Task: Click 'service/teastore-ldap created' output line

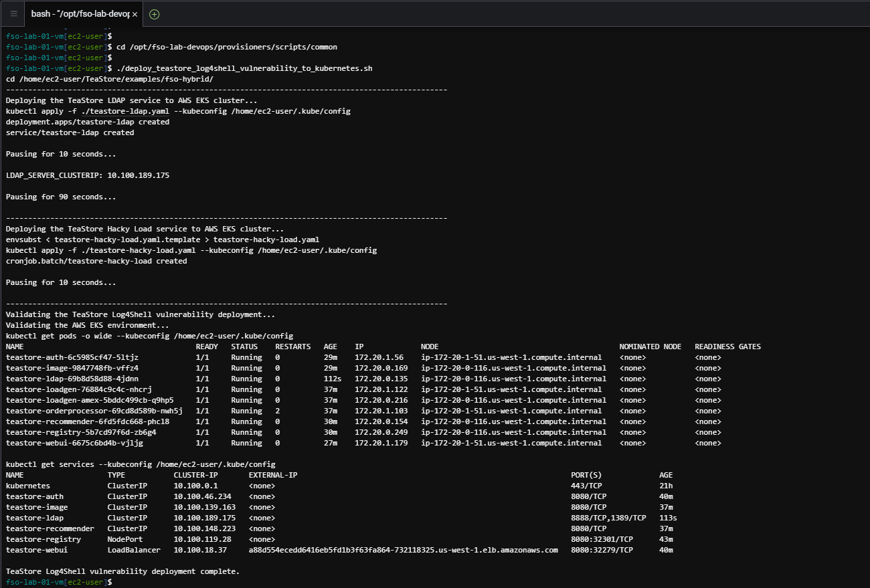Action: [70, 132]
